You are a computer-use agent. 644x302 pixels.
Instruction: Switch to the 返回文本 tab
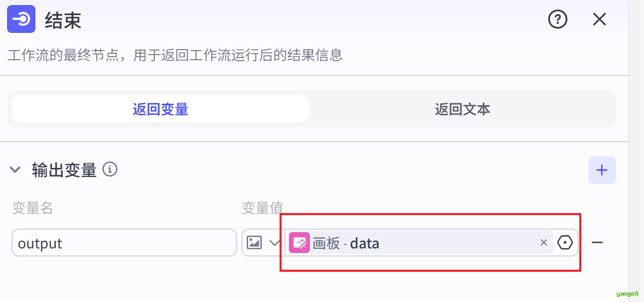[x=462, y=109]
